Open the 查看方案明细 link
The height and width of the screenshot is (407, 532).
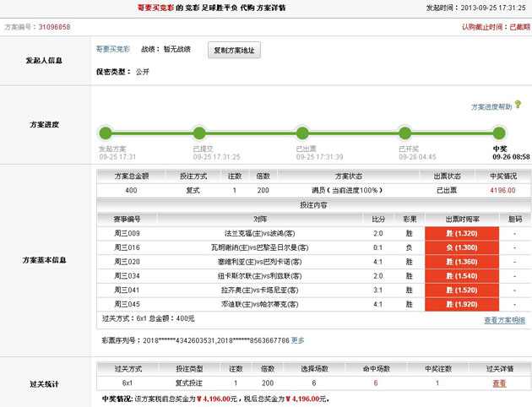point(504,320)
